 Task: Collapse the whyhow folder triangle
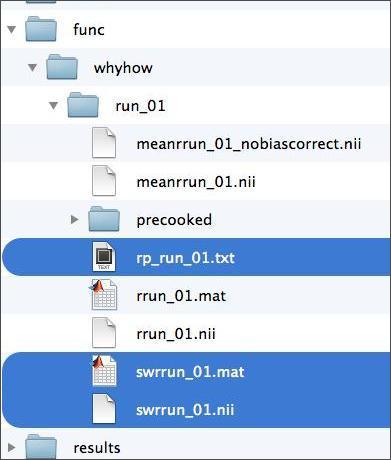click(x=32, y=68)
